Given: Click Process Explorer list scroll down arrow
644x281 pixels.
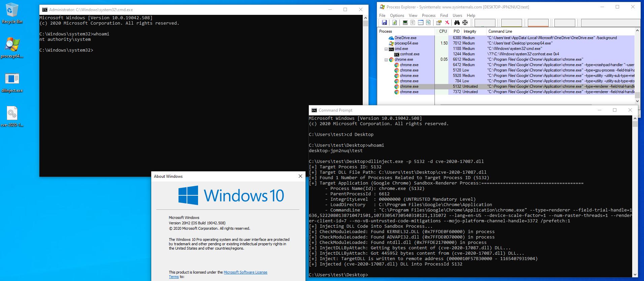Looking at the screenshot, I should coord(637,101).
